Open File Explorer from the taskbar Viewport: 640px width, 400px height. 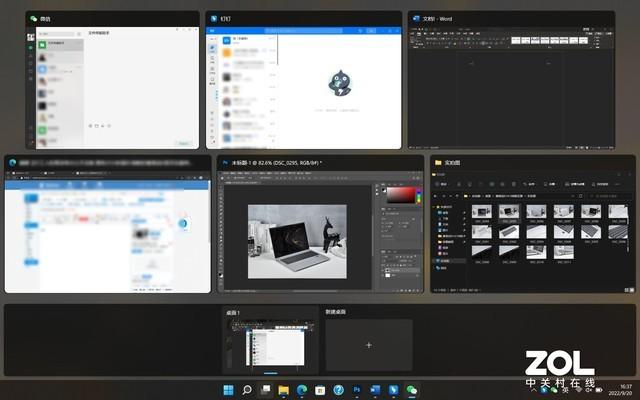coord(284,390)
